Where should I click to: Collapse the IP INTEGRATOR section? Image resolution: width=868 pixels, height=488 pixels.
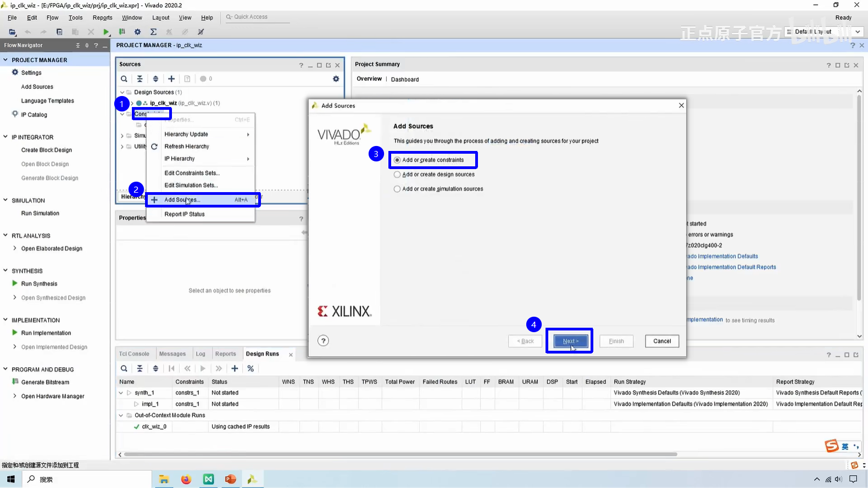pos(5,137)
